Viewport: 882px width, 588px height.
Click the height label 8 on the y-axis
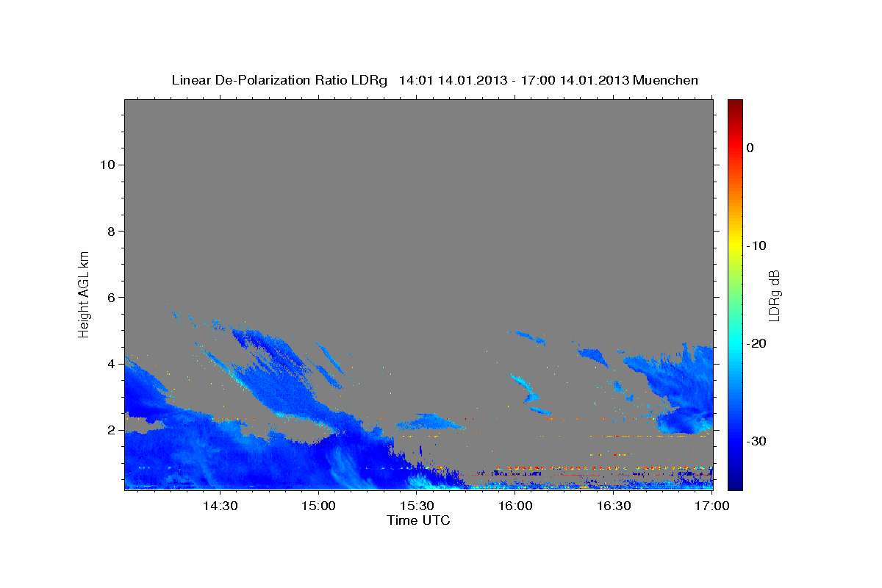coord(112,231)
